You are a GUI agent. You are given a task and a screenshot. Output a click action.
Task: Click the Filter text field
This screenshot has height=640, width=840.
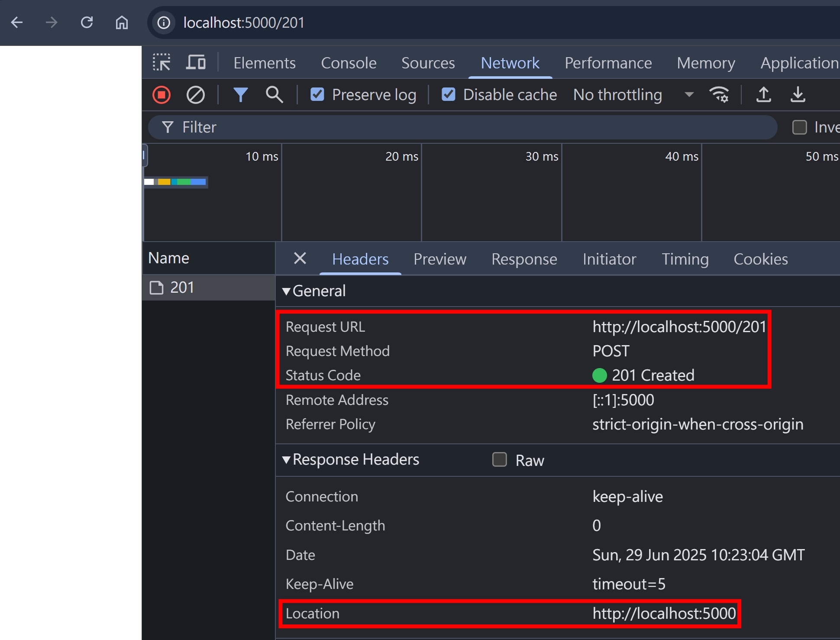pyautogui.click(x=463, y=127)
